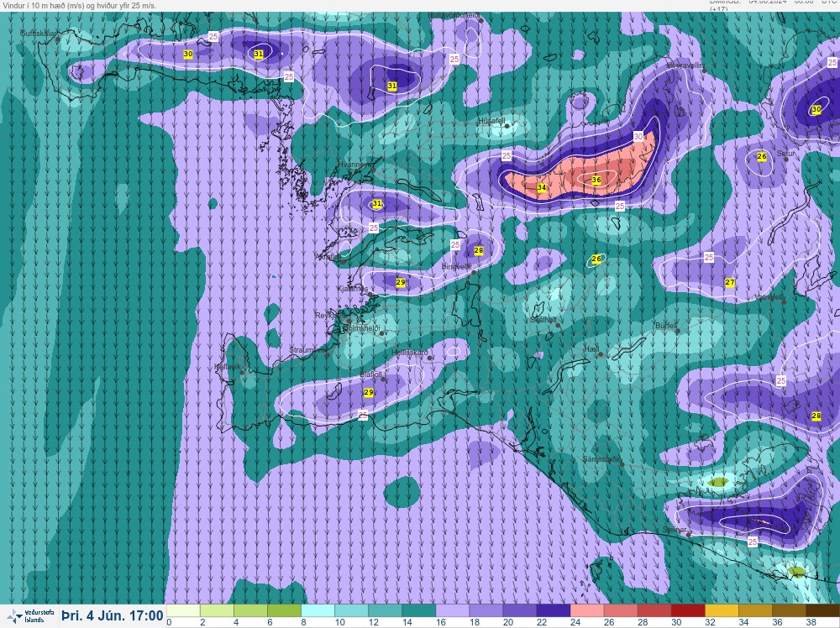Click the Húsafell station label
Image resolution: width=840 pixels, height=628 pixels.
pyautogui.click(x=491, y=121)
